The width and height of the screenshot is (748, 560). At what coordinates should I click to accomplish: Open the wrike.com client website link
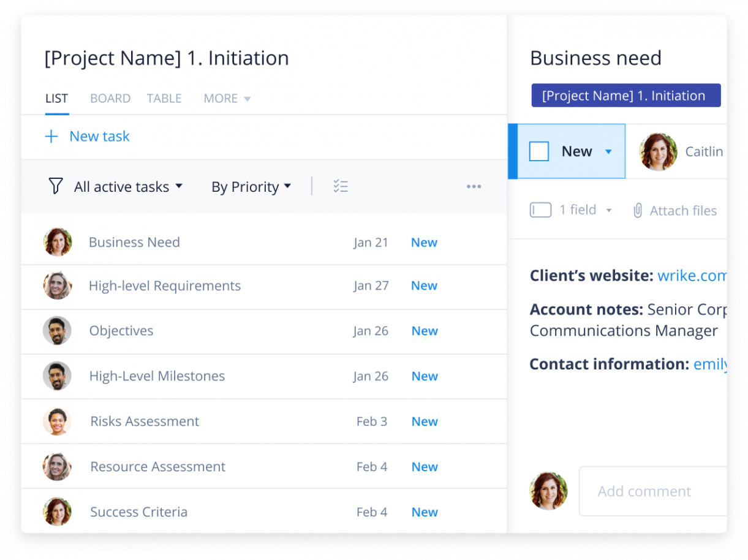[x=692, y=276]
